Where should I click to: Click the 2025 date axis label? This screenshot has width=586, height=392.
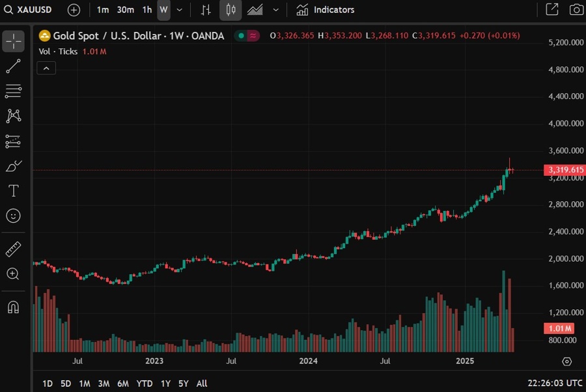coord(465,361)
